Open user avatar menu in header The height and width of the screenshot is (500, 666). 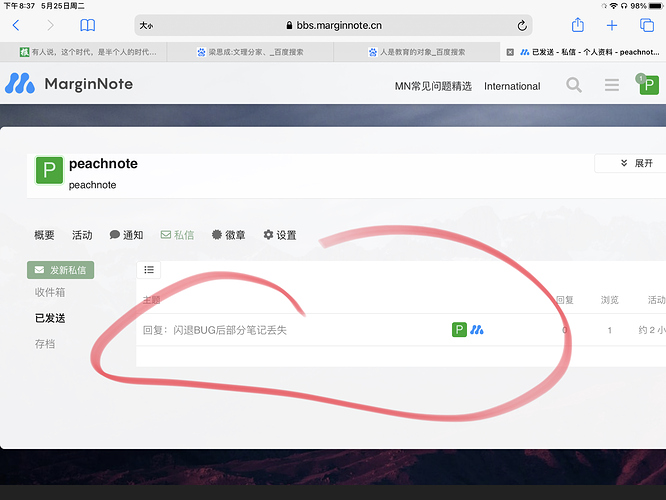(x=648, y=85)
